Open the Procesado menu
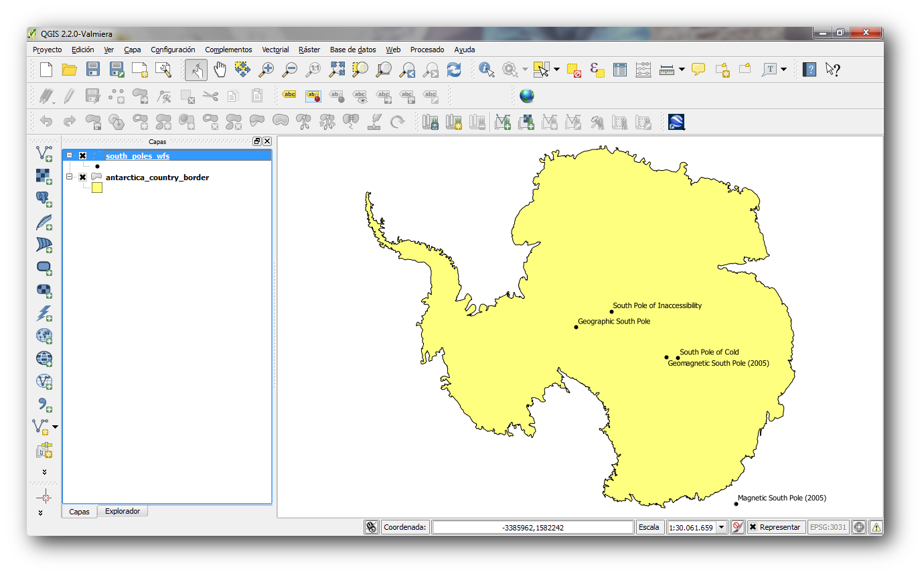The height and width of the screenshot is (576, 924). (427, 50)
